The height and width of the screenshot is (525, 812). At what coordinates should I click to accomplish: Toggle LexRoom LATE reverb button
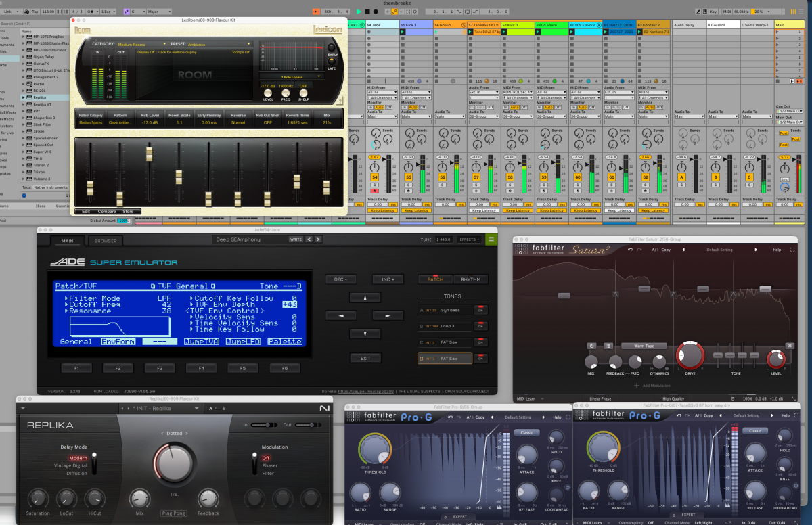pyautogui.click(x=332, y=62)
